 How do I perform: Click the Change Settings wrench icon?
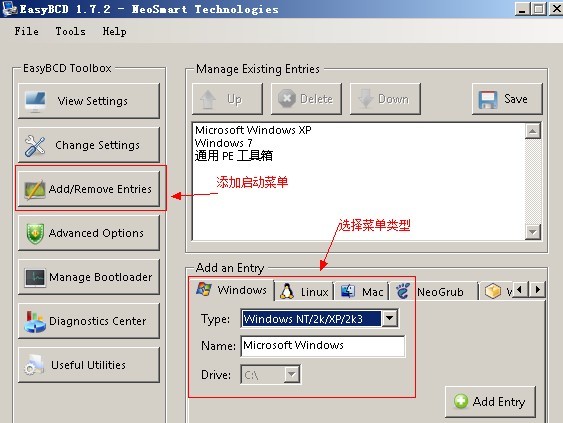pyautogui.click(x=35, y=146)
